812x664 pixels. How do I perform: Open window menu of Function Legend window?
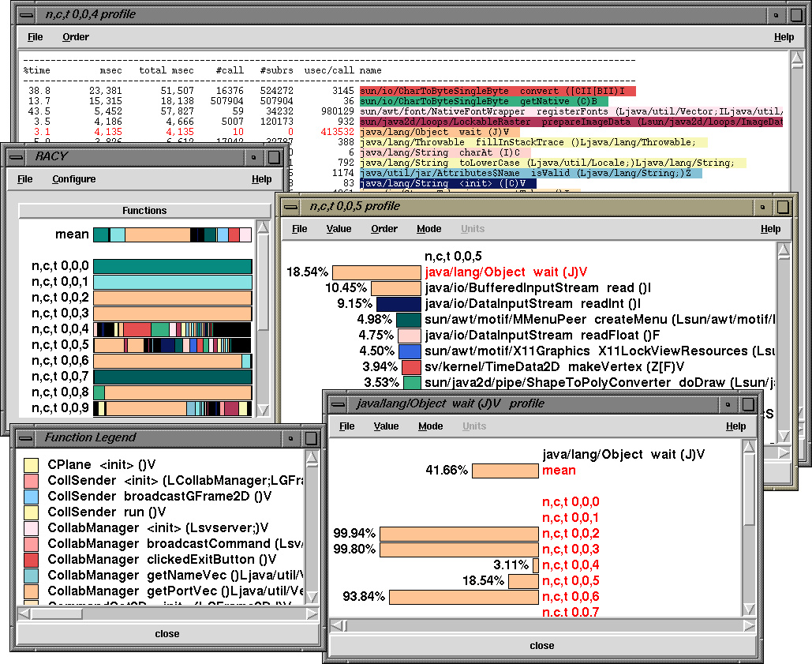[25, 438]
